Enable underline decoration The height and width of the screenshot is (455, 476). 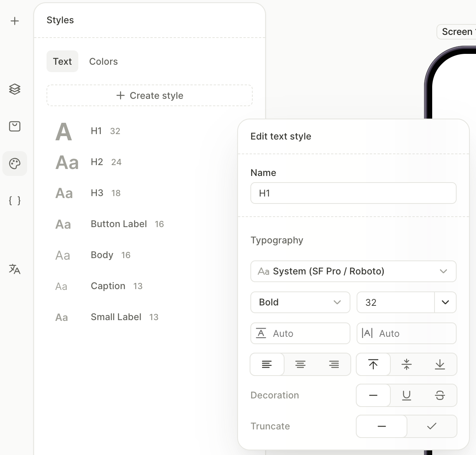(x=407, y=395)
